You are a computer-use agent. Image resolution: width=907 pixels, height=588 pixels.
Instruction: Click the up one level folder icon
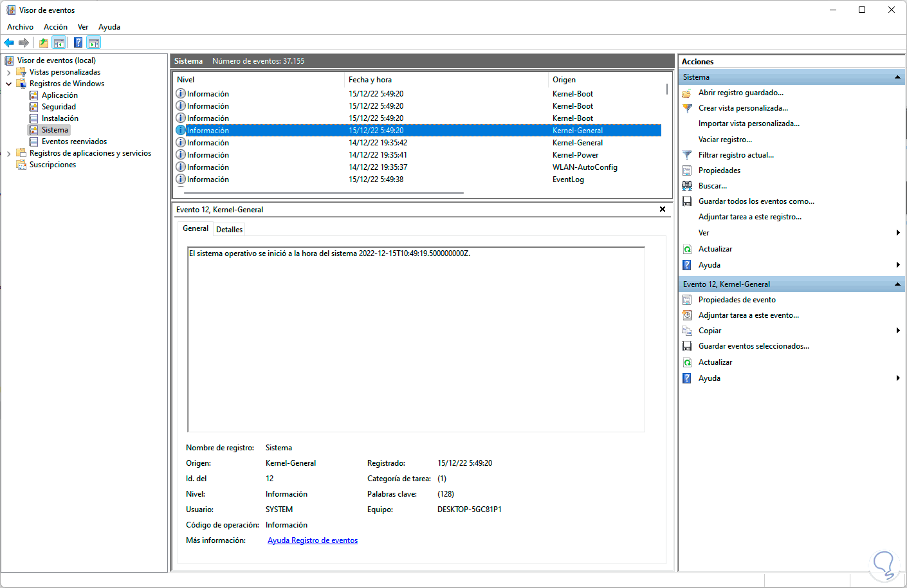click(43, 43)
